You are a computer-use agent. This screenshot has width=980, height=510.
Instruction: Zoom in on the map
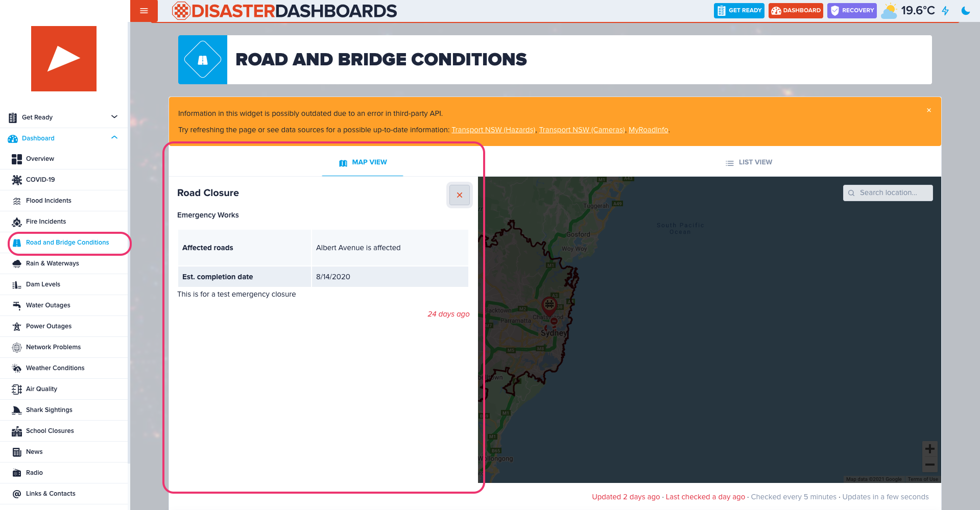tap(929, 449)
